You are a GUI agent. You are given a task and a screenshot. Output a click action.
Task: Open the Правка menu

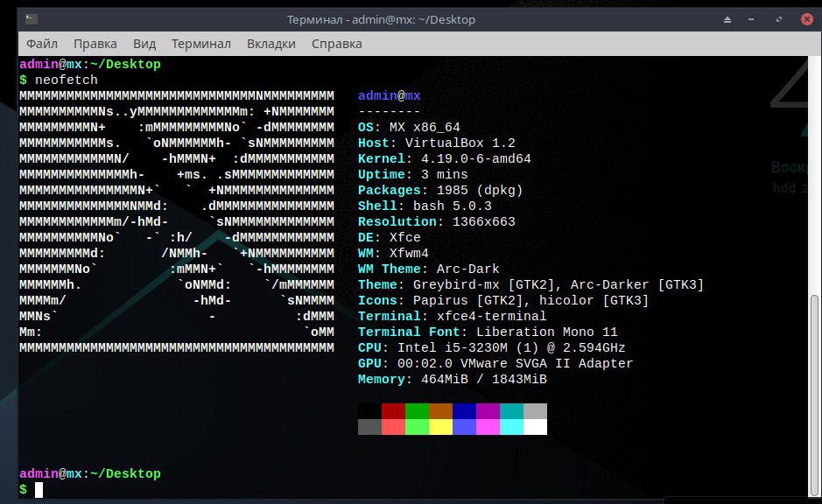(95, 44)
